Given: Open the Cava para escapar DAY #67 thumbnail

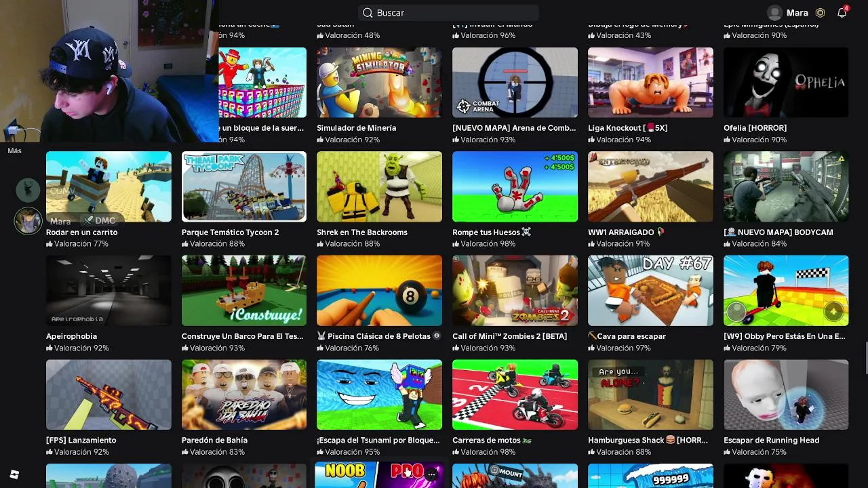Looking at the screenshot, I should pos(650,291).
